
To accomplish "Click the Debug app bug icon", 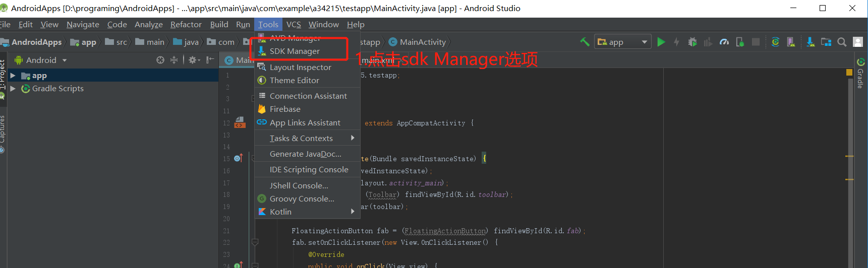I will pyautogui.click(x=692, y=42).
